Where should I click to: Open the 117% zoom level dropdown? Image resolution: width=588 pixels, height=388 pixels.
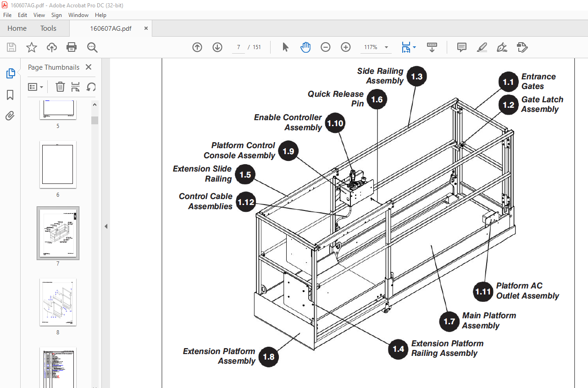(x=377, y=47)
